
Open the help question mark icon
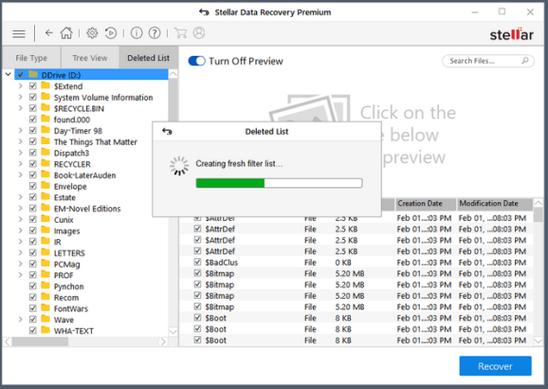click(x=154, y=33)
